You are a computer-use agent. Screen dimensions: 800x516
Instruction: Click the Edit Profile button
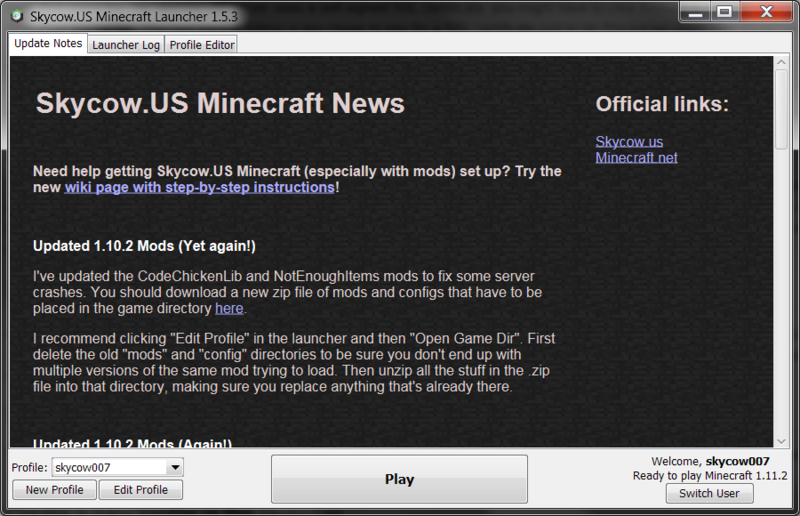tap(140, 490)
